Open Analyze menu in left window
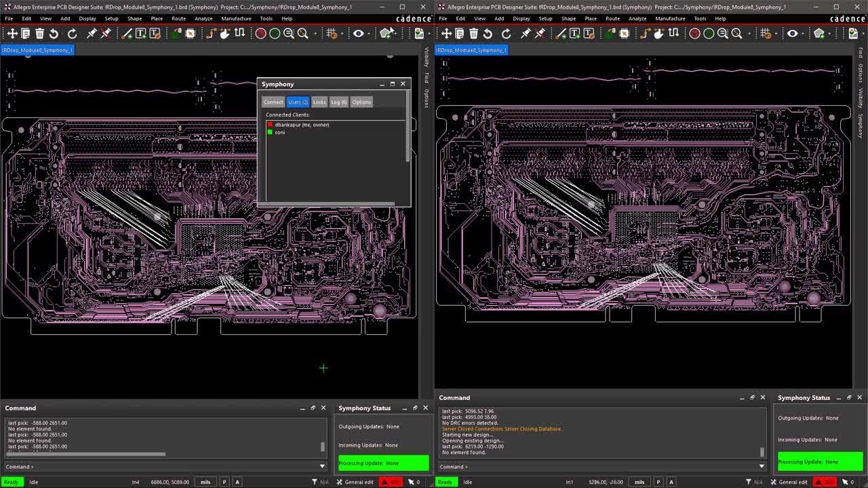The image size is (868, 488). (x=203, y=18)
